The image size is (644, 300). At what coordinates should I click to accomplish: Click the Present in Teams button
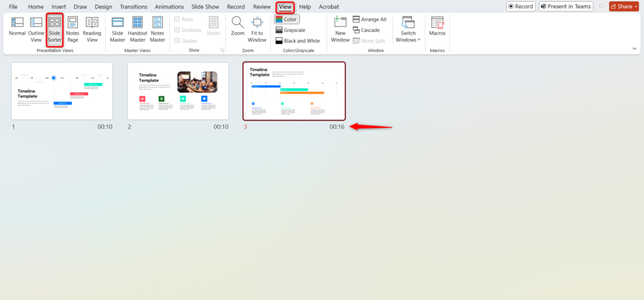coord(566,6)
